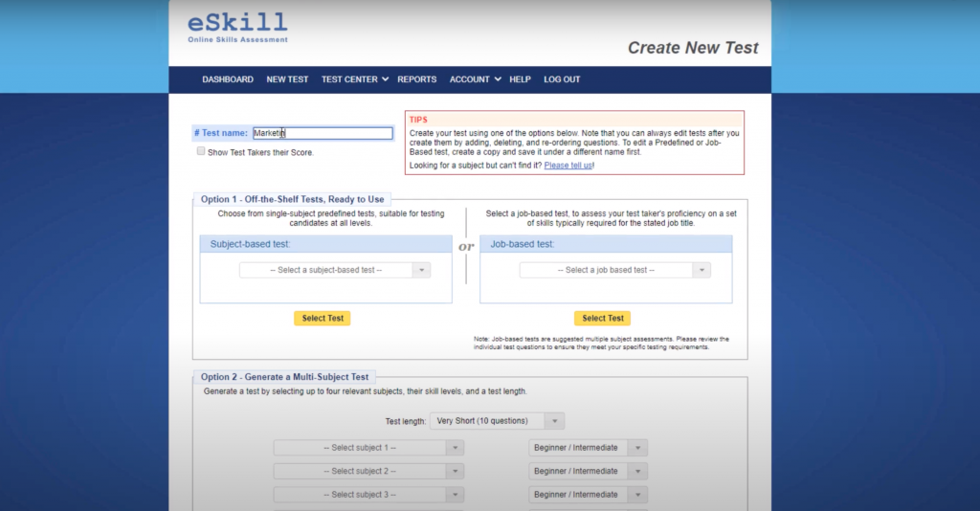
Task: Open the Select subject 3 dropdown
Action: [x=368, y=495]
